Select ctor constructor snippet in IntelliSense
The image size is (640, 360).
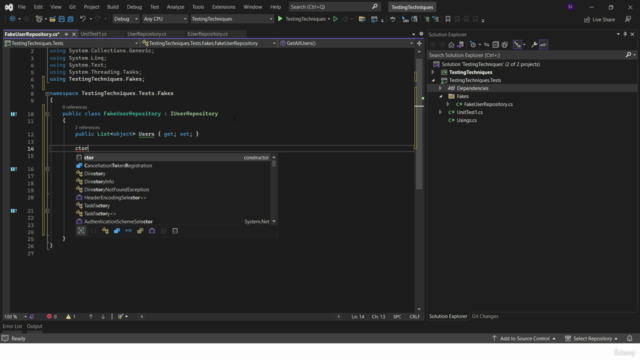click(173, 158)
